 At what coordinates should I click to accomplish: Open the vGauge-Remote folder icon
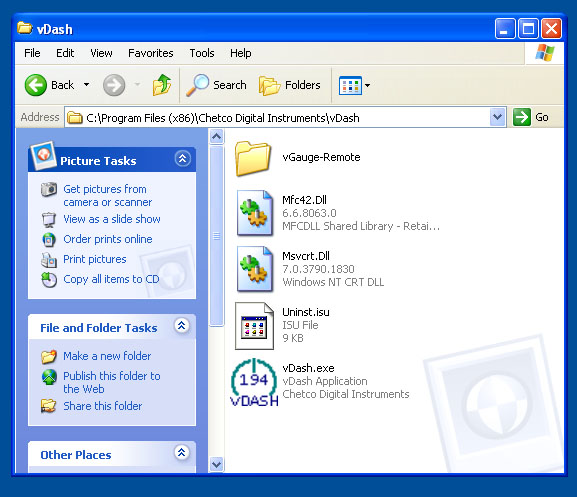click(x=253, y=158)
